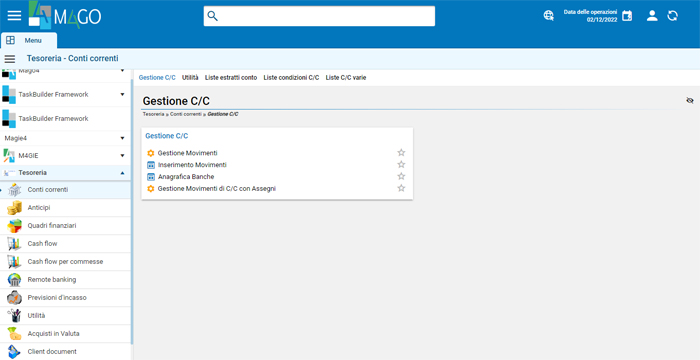Viewport: 700px width, 360px height.
Task: Click Tesoreria in the breadcrumb
Action: (x=153, y=114)
